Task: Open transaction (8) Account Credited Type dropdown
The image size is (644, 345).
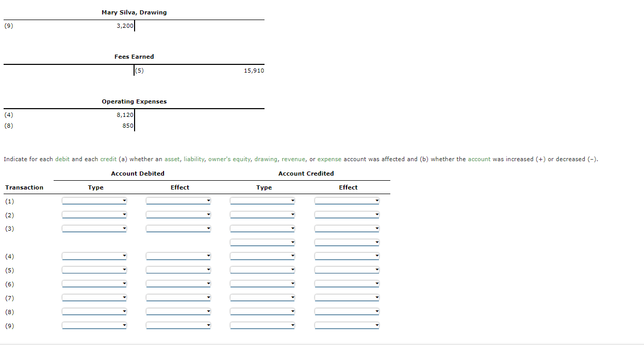Action: point(262,312)
